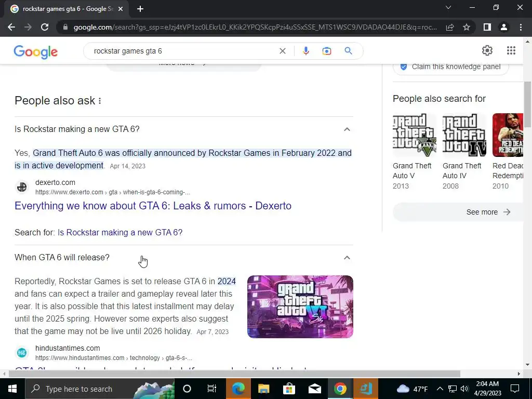The image size is (532, 399).
Task: Open Grand Theft Auto V card
Action: click(x=414, y=152)
